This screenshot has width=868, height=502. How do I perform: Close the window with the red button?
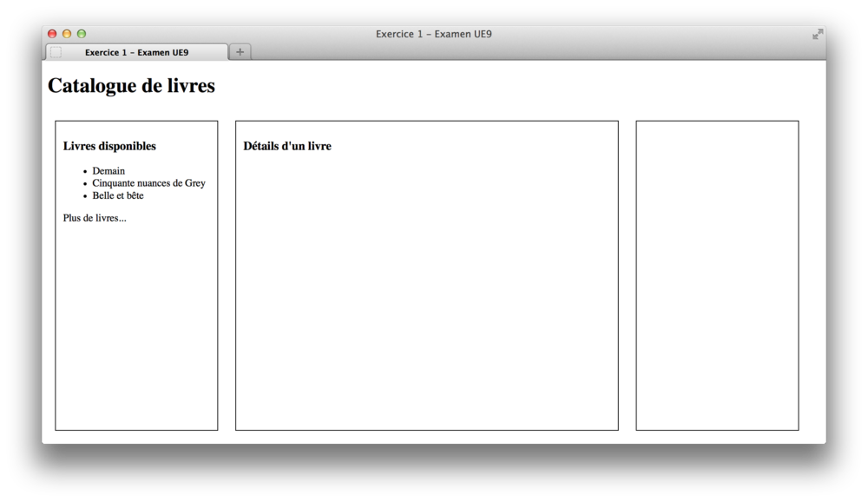[x=53, y=34]
